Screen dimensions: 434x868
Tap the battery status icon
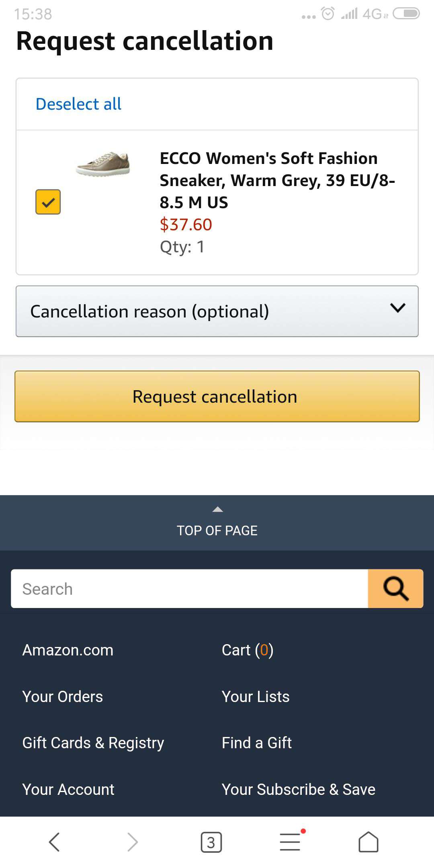pyautogui.click(x=406, y=14)
